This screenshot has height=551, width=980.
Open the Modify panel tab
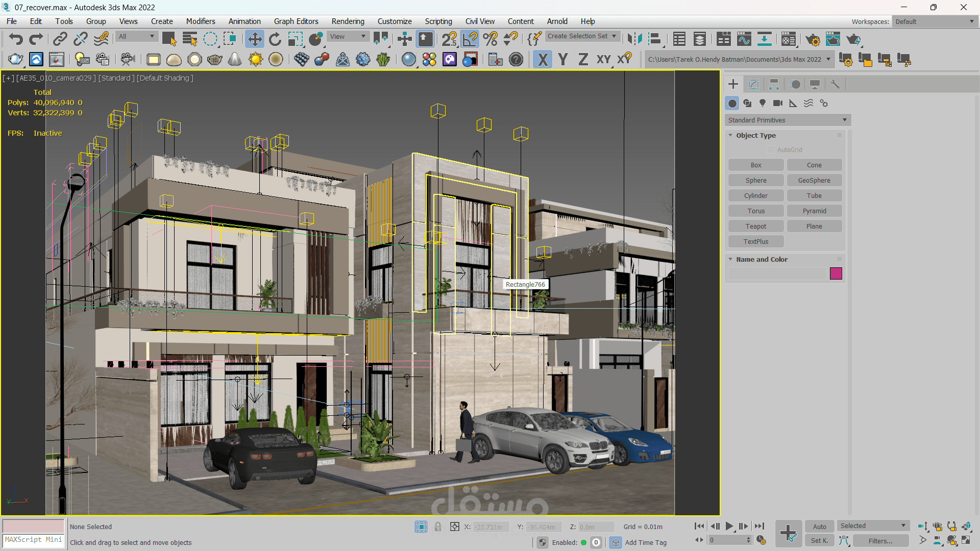[753, 84]
